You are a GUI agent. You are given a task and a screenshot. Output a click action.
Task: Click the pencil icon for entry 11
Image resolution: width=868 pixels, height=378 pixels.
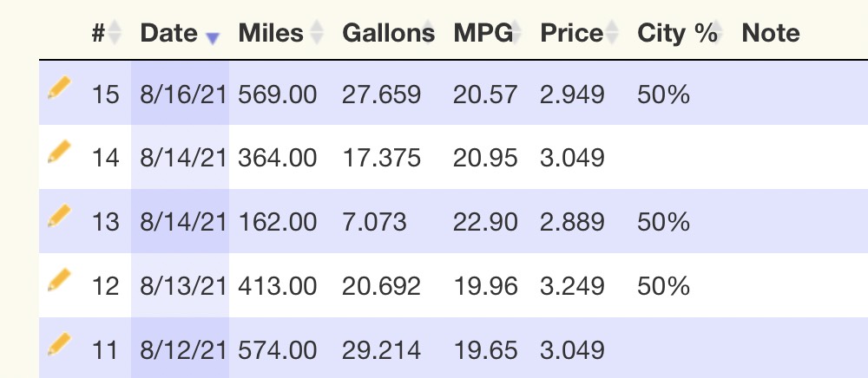(59, 344)
